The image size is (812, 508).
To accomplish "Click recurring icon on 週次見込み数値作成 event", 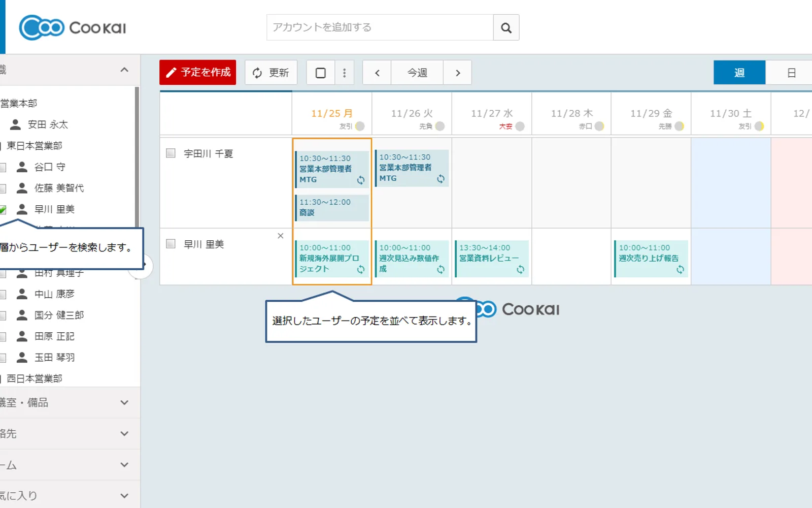I will coord(441,269).
